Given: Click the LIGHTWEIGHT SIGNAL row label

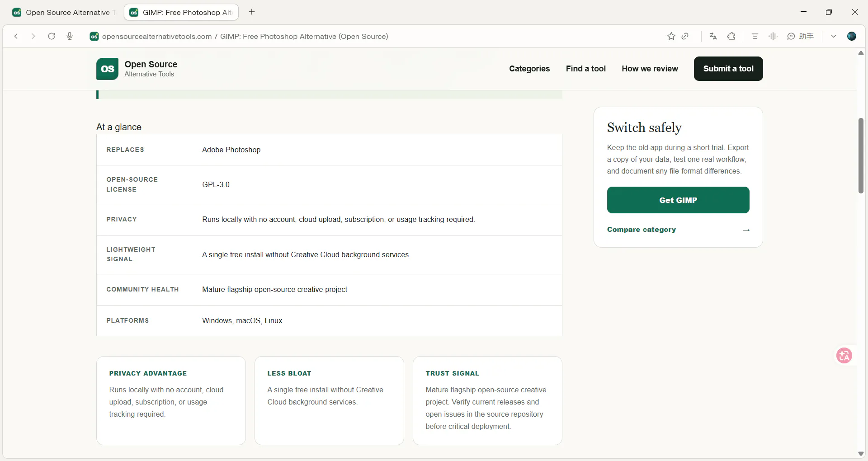Looking at the screenshot, I should pos(131,254).
